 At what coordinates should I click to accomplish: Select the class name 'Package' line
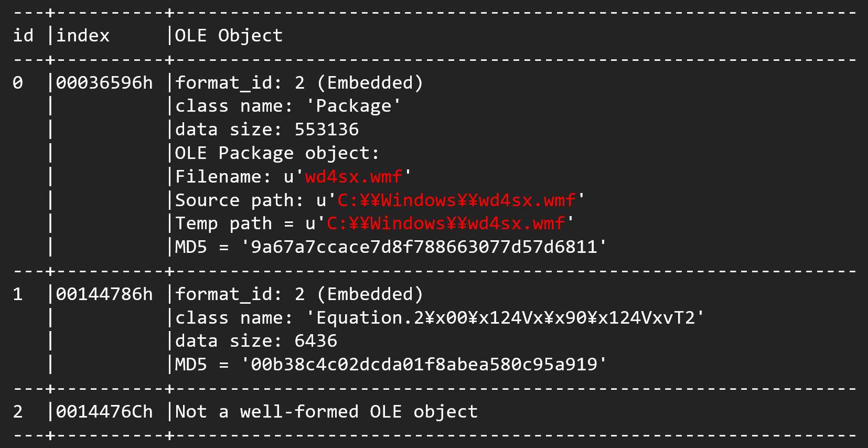[x=287, y=106]
